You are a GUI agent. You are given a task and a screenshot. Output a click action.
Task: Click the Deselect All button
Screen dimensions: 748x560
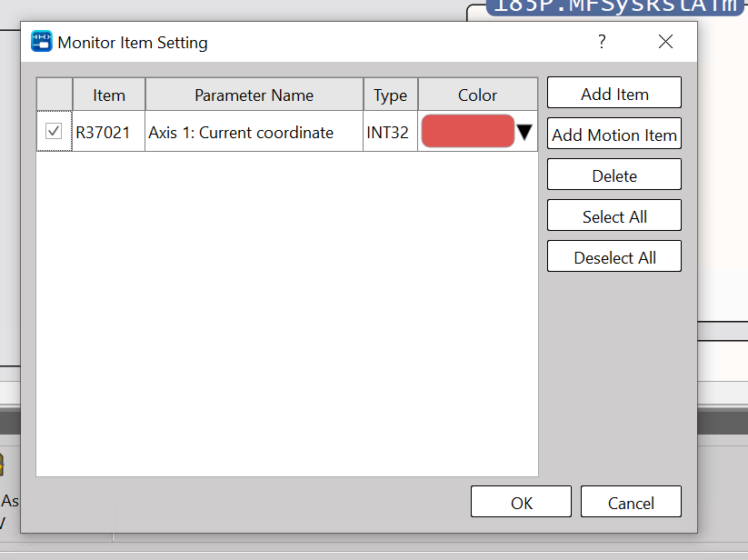[x=613, y=257]
